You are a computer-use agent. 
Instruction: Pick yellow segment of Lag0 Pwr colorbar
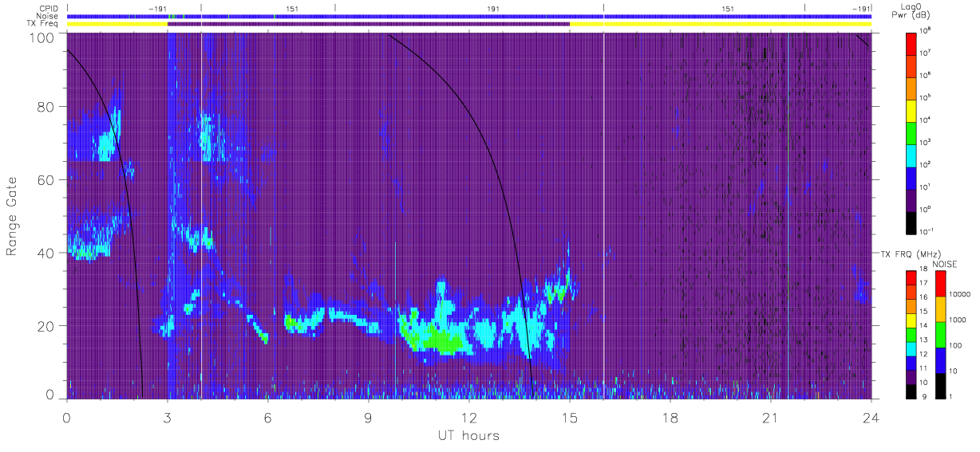[x=911, y=111]
